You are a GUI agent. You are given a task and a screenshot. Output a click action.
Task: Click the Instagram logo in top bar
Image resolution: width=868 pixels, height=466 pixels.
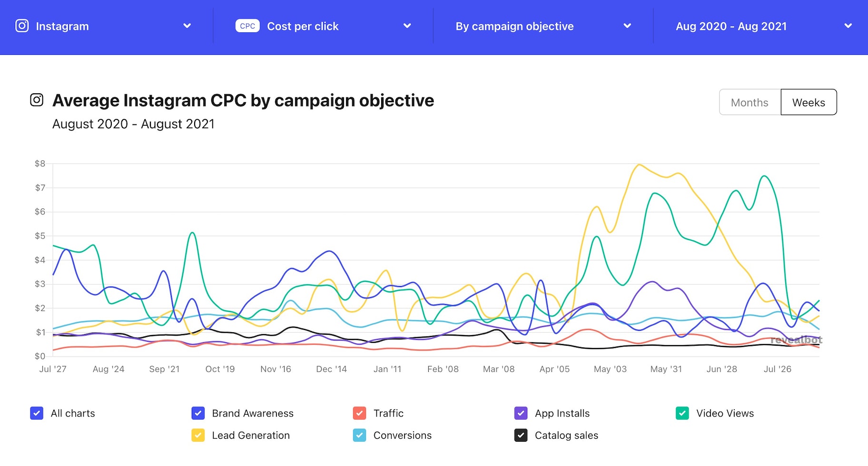tap(22, 26)
